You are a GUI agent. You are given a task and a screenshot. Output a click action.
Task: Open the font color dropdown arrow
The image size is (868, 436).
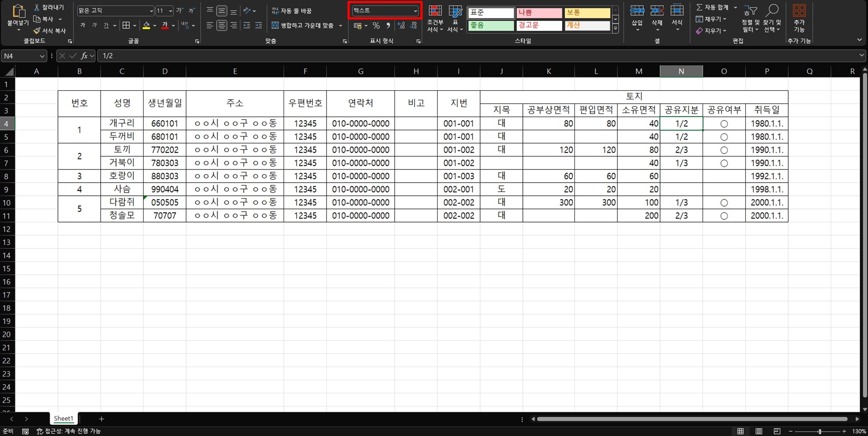(174, 25)
